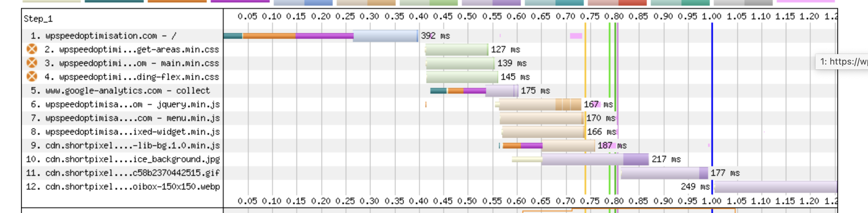This screenshot has width=868, height=213.
Task: Click the 175 ms google-analytics collect bar
Action: tap(474, 91)
